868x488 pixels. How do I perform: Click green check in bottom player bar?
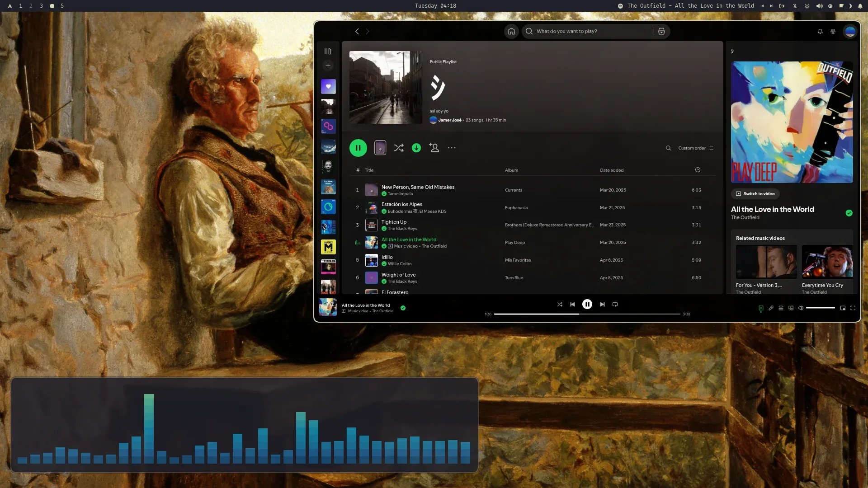pos(403,308)
